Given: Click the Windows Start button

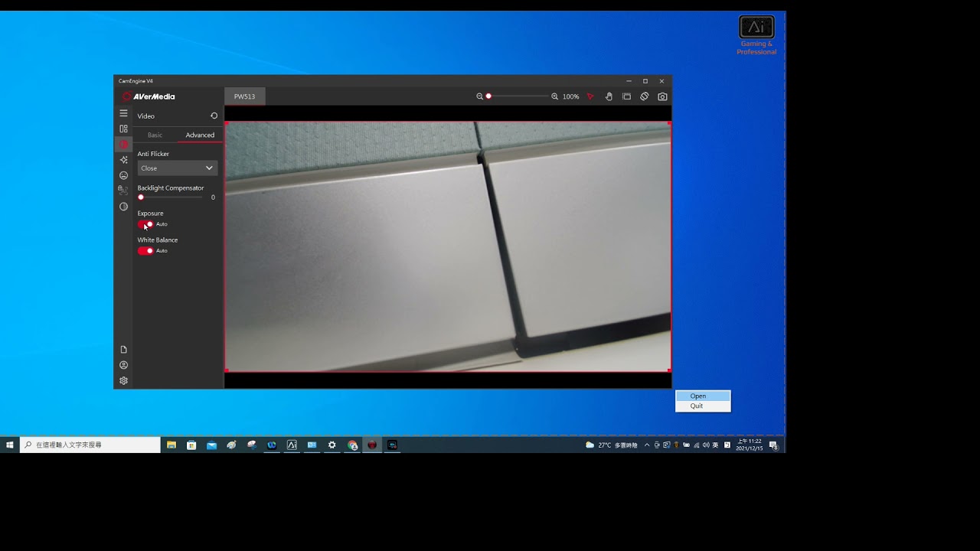Looking at the screenshot, I should pyautogui.click(x=10, y=445).
